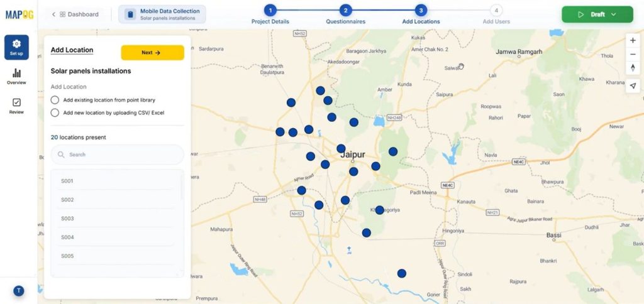This screenshot has height=304, width=644.
Task: Open the Mobile Data Collection project chip
Action: tap(162, 14)
